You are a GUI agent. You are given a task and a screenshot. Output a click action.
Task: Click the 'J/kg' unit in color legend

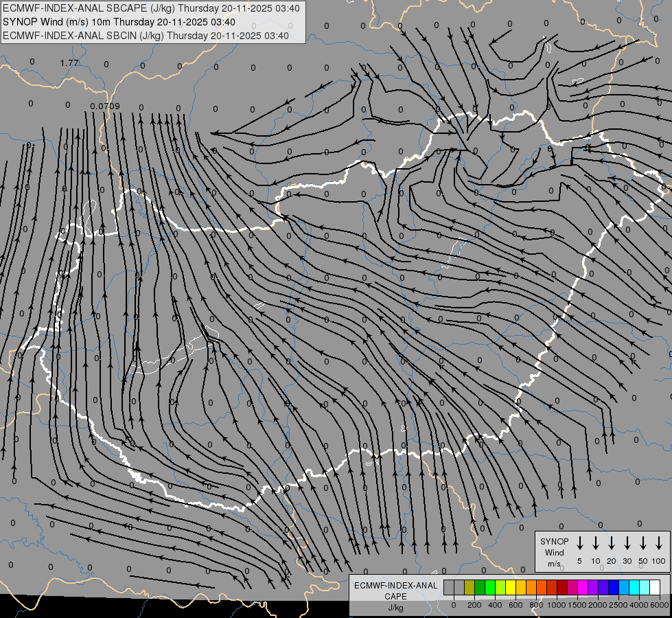(x=395, y=608)
